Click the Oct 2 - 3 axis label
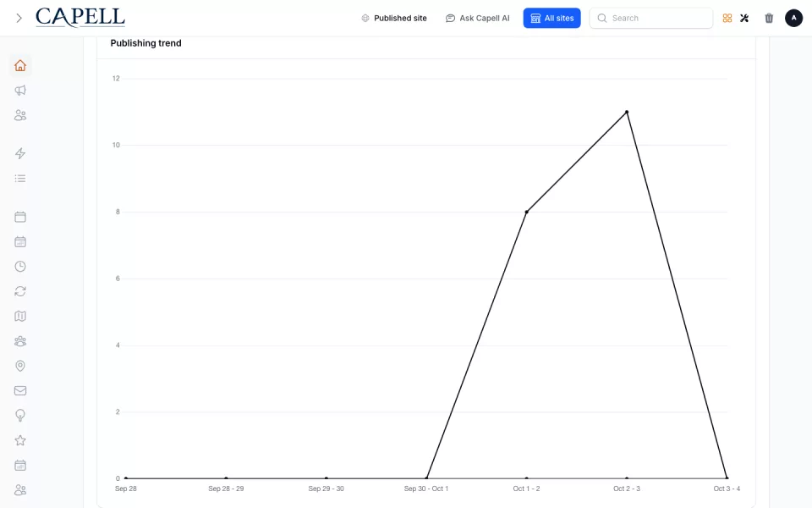Image resolution: width=812 pixels, height=508 pixels. point(627,489)
